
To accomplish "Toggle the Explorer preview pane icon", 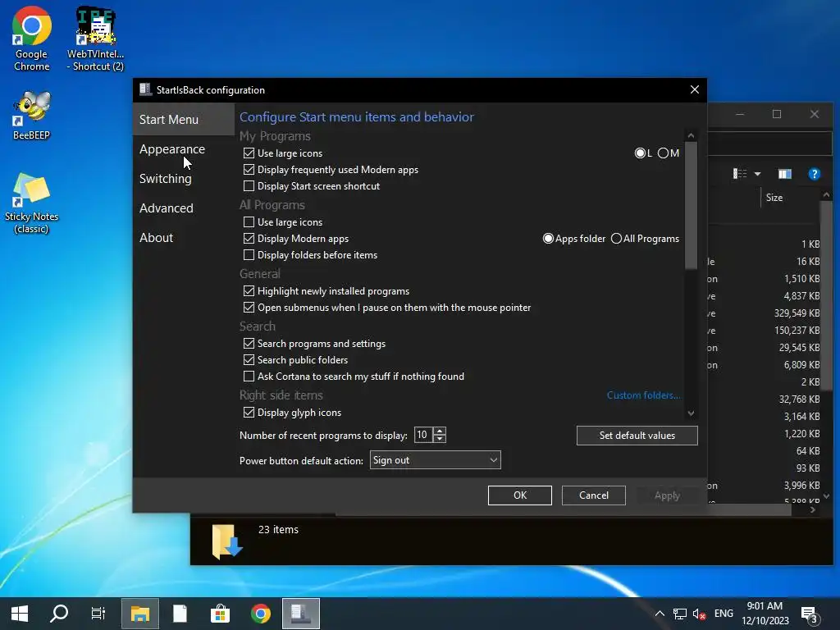I will [x=785, y=174].
